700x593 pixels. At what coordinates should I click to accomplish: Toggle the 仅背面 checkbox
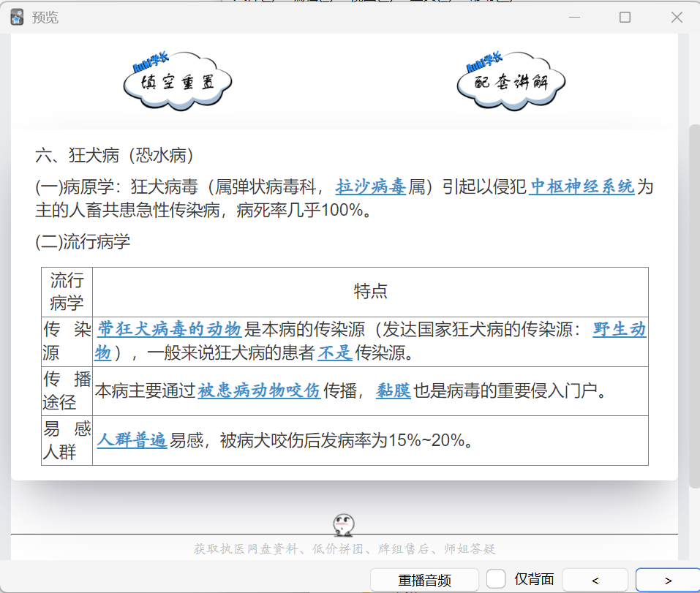point(495,579)
